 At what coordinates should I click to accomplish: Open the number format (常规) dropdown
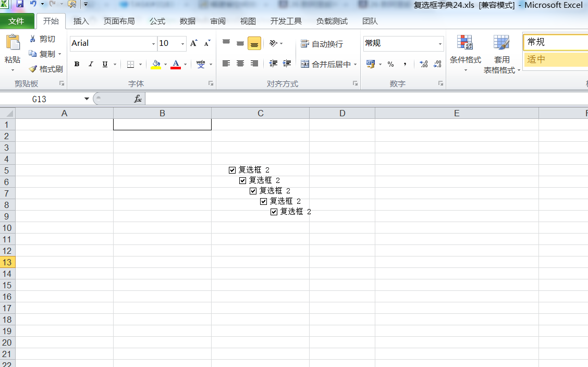tap(440, 44)
